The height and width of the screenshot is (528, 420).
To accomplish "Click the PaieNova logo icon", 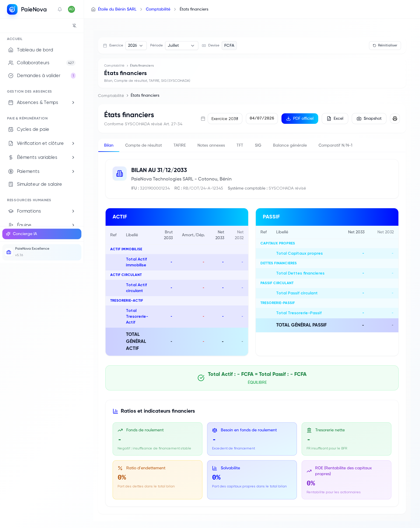I will pyautogui.click(x=12, y=9).
